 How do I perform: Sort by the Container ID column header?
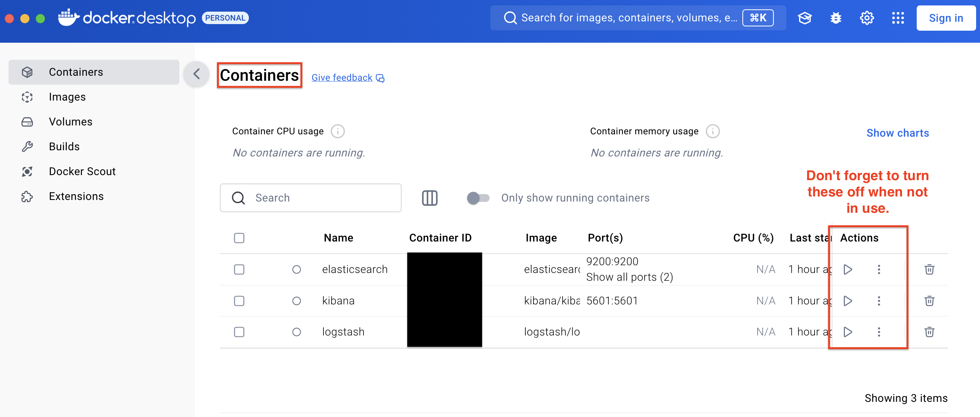[x=440, y=238]
